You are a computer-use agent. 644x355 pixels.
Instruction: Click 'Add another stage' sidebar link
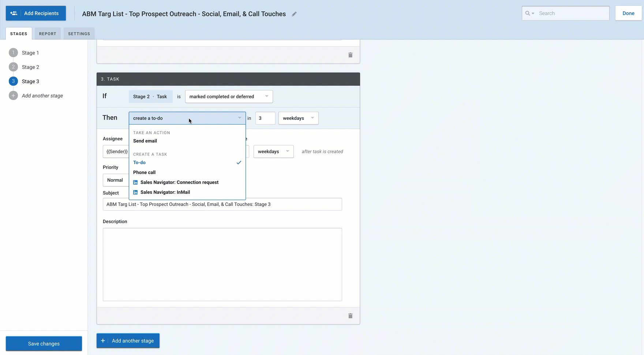[42, 96]
